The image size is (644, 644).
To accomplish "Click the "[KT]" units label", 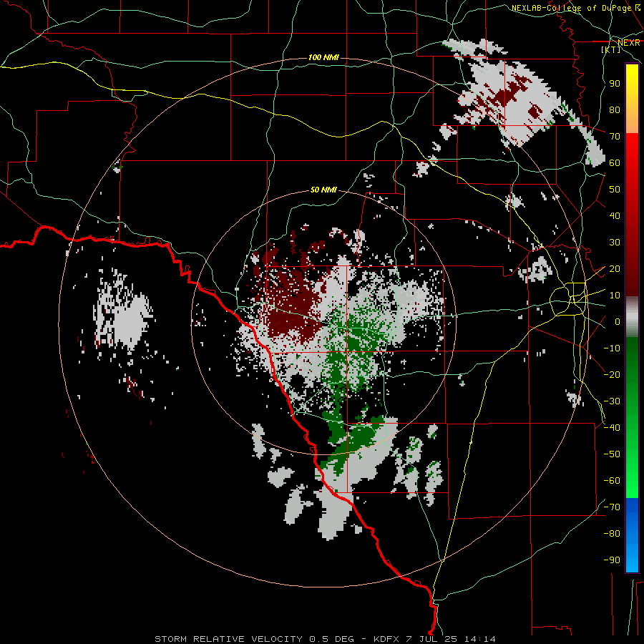I will (x=611, y=49).
